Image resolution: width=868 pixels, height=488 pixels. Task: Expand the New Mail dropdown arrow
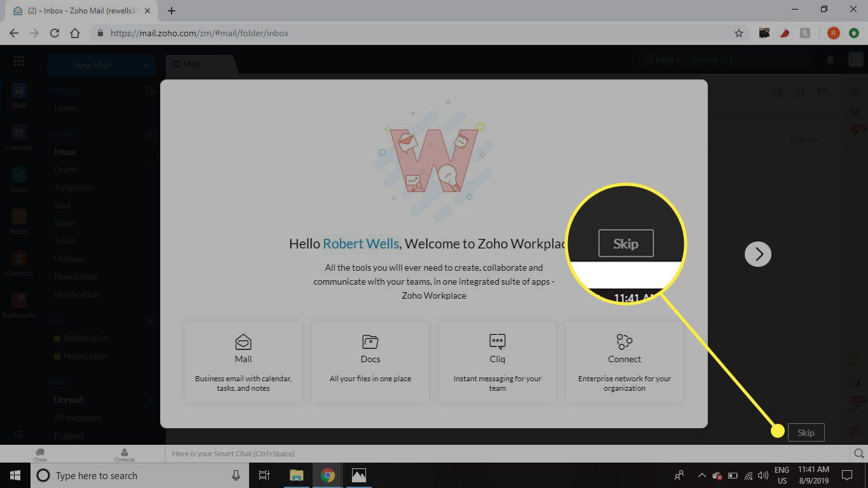145,65
